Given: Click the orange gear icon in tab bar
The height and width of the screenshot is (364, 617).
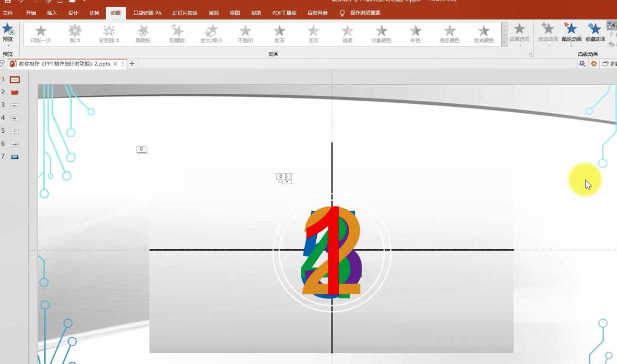Looking at the screenshot, I should 594,64.
